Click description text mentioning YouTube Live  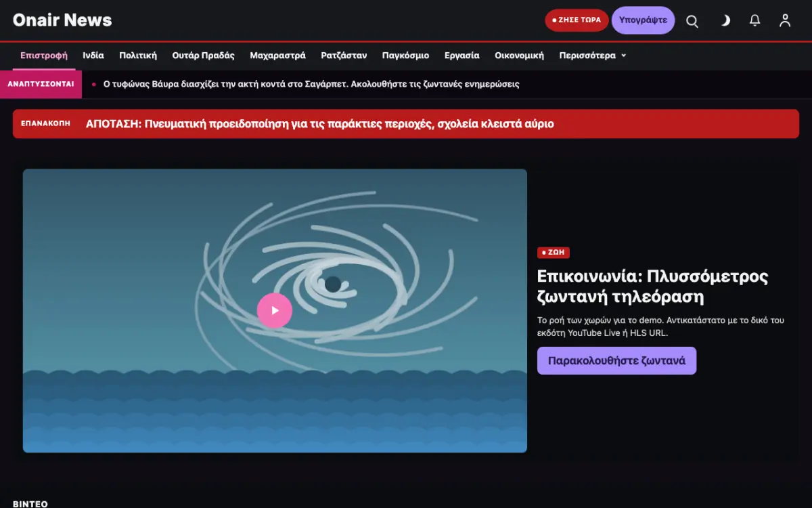point(661,326)
